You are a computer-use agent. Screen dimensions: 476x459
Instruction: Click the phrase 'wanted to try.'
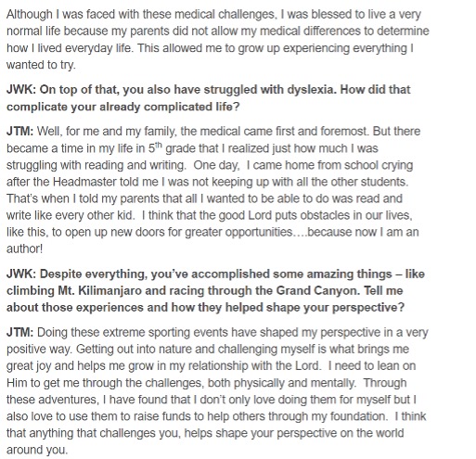(x=41, y=65)
